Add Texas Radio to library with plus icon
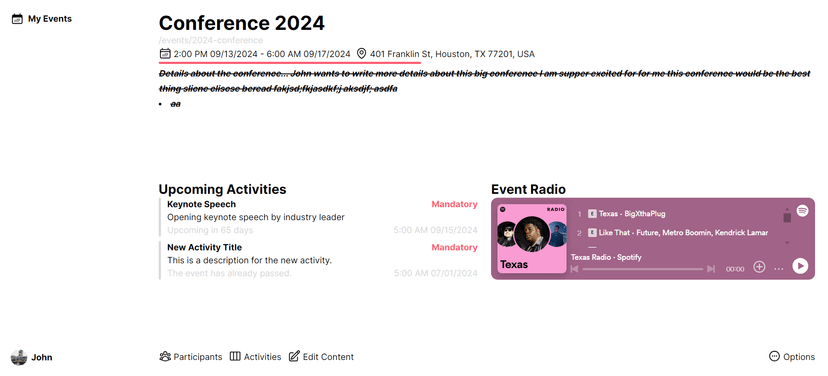Viewport: 828px width, 376px height. pyautogui.click(x=759, y=267)
